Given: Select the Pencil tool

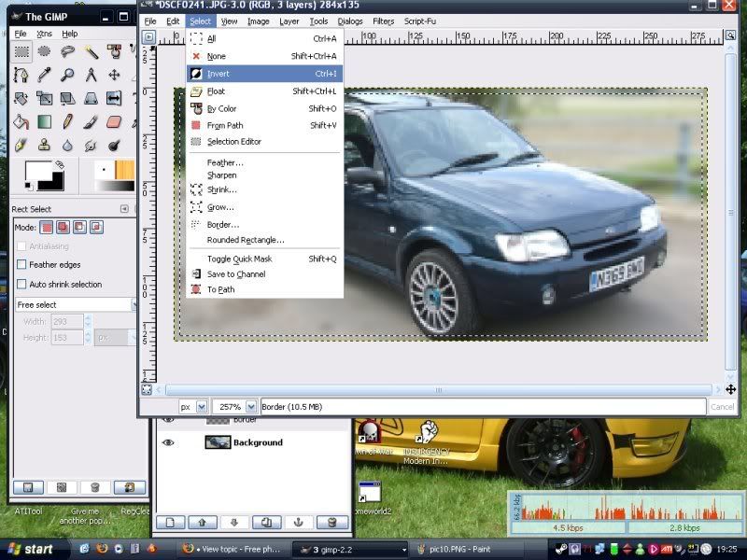Looking at the screenshot, I should (x=67, y=122).
